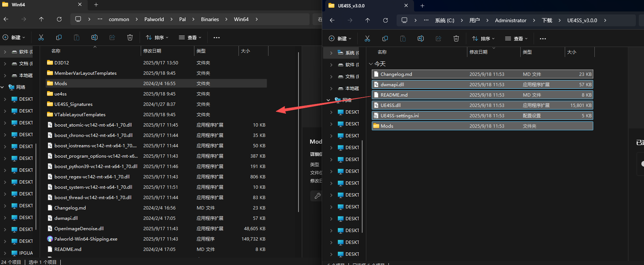The image size is (644, 265).
Task: Collapse the 今天 group in right file list
Action: [371, 64]
